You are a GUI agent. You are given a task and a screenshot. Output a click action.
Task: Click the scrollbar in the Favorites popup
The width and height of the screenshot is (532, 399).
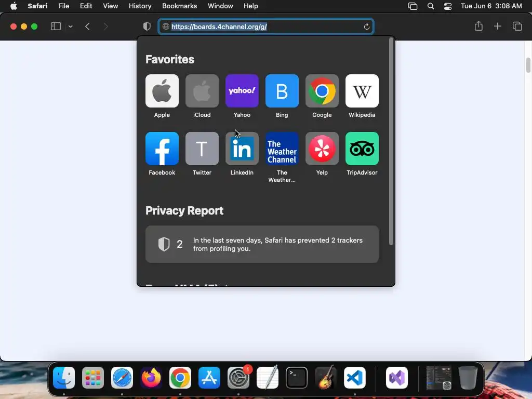391,141
